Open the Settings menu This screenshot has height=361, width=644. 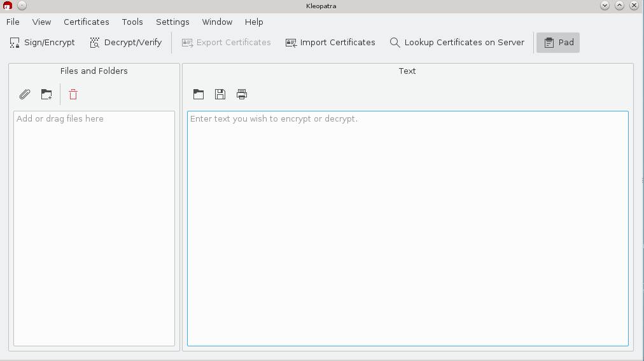pos(172,22)
